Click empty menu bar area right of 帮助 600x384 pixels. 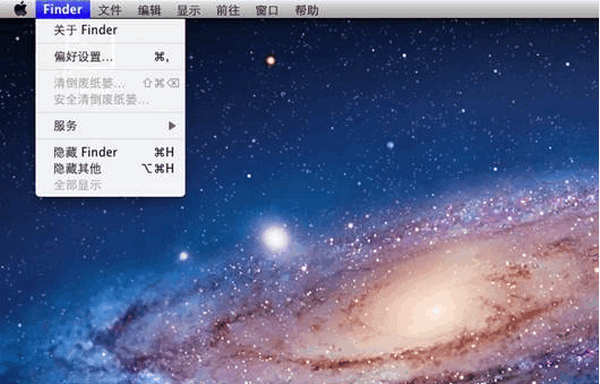(x=459, y=9)
